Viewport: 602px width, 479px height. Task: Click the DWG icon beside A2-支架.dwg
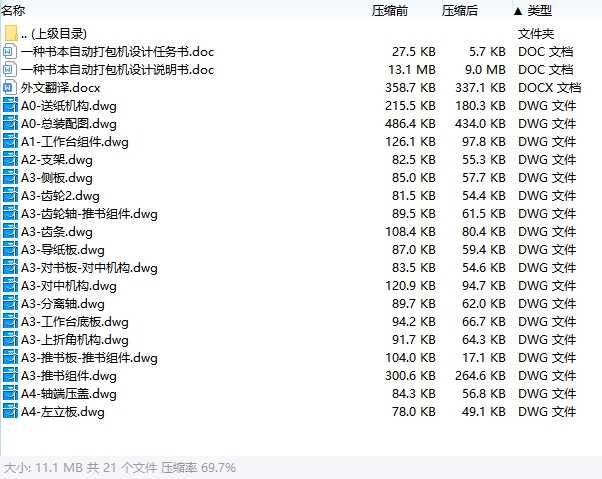click(x=10, y=160)
